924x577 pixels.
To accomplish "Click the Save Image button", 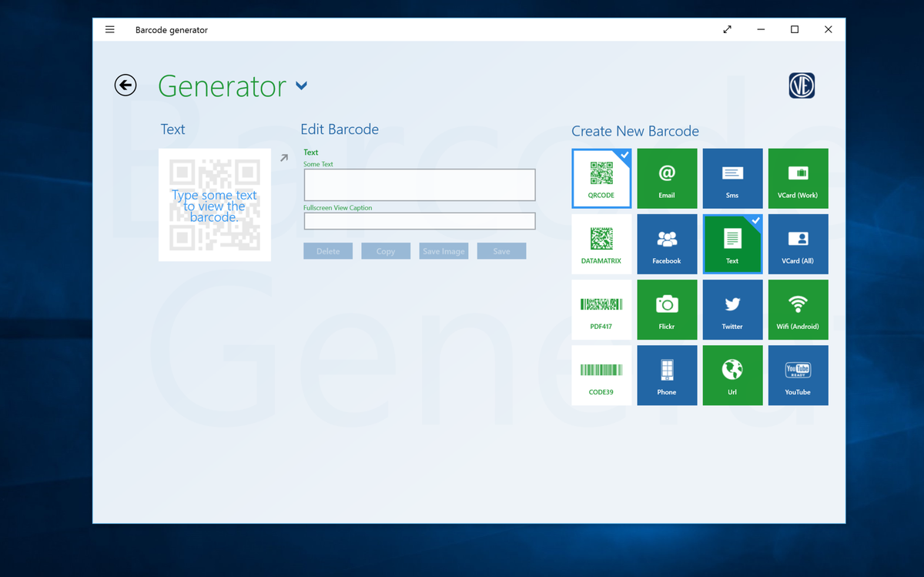I will [443, 250].
